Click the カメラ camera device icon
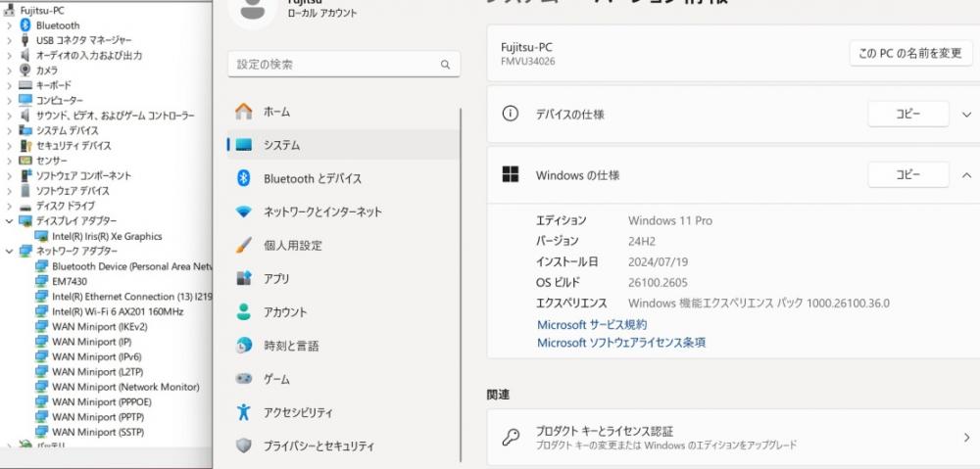Image resolution: width=980 pixels, height=469 pixels. 25,70
